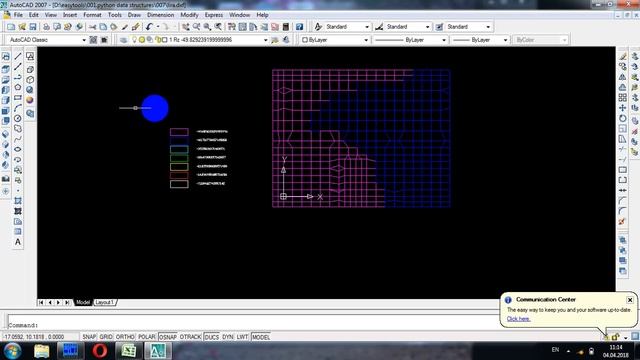The width and height of the screenshot is (640, 360).
Task: Select the Multiline Text tool
Action: (18, 242)
